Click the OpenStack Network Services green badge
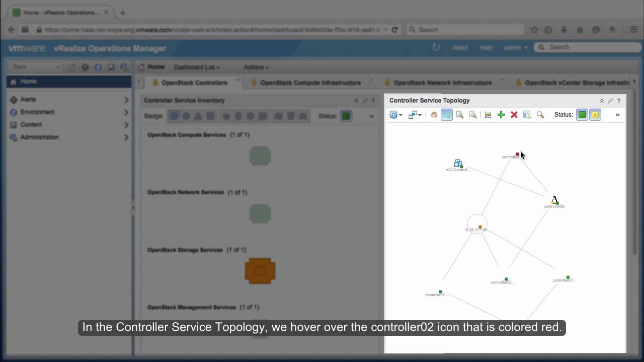 (260, 214)
